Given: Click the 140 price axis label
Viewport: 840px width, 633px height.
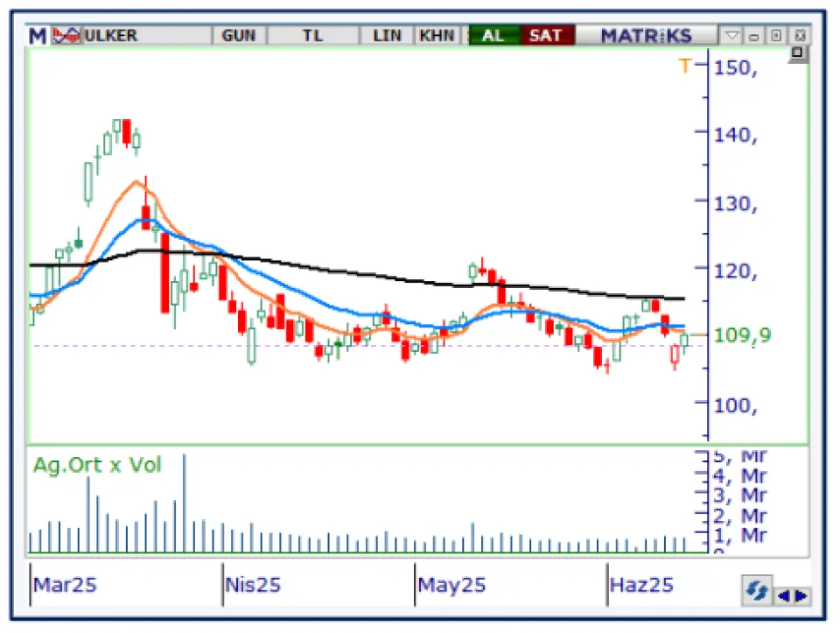Looking at the screenshot, I should 736,135.
